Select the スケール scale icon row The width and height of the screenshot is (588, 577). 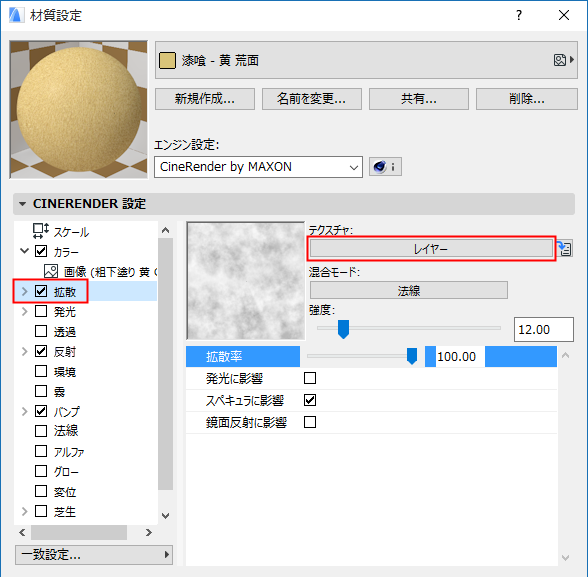pos(40,231)
